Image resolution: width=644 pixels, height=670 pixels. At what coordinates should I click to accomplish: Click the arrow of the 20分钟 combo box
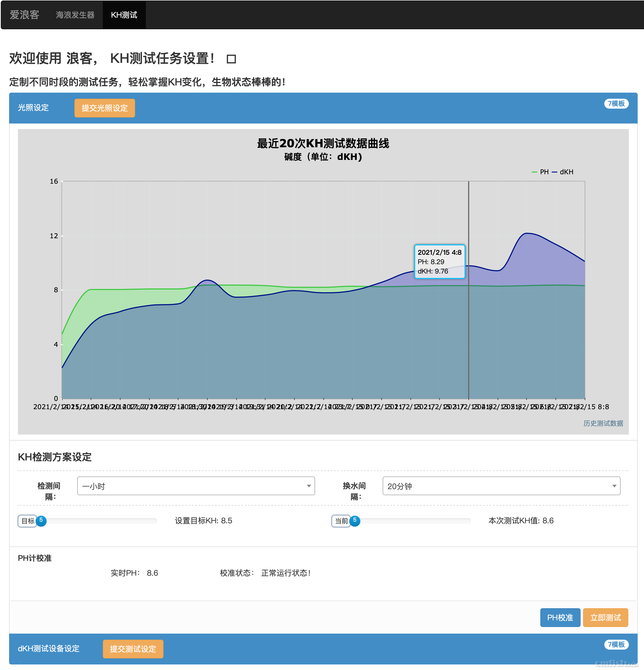coord(614,486)
